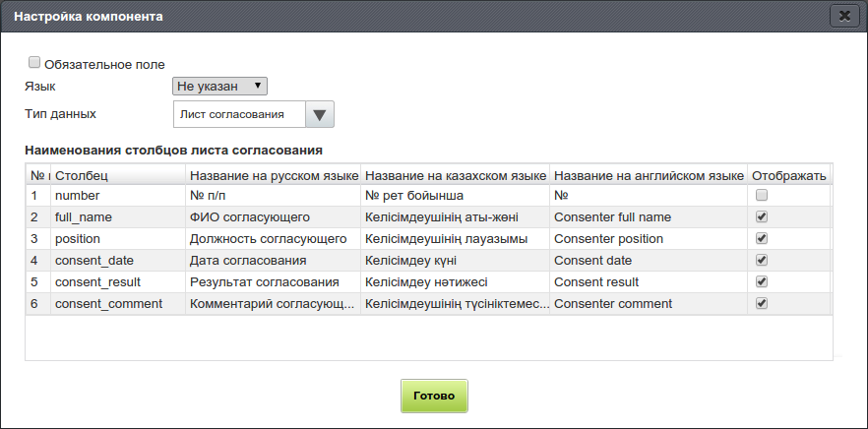Click the Келісімдеушінің лауазымы cell

(455, 238)
